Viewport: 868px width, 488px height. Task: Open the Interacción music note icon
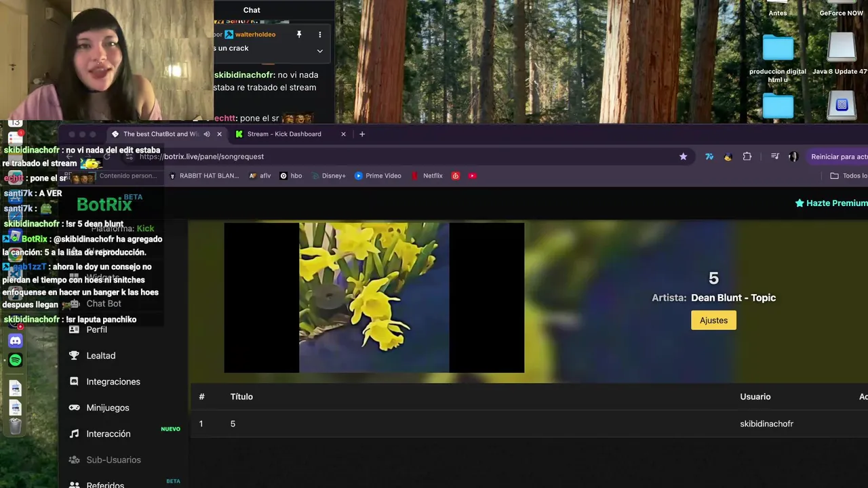point(74,434)
